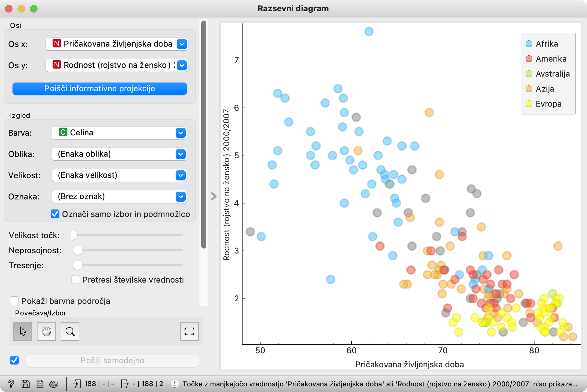Click the Tresenje slider handle
Image resolution: width=587 pixels, height=392 pixels.
[78, 265]
